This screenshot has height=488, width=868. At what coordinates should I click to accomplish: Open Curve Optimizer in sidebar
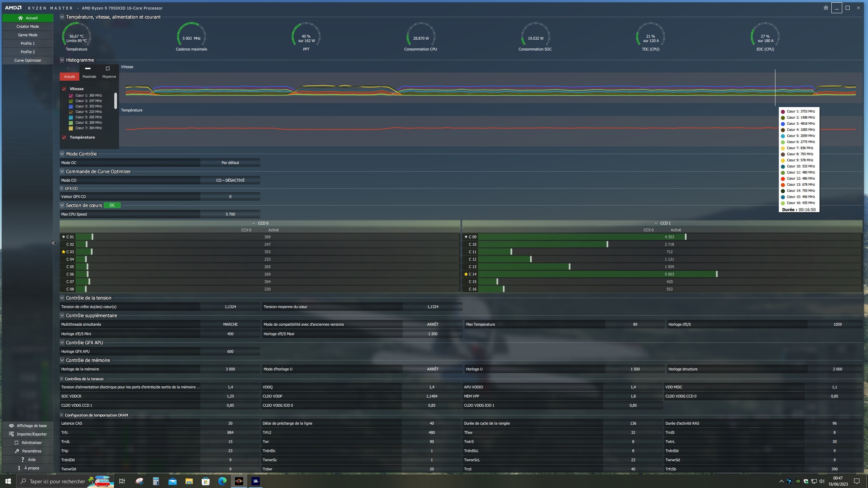pos(28,60)
